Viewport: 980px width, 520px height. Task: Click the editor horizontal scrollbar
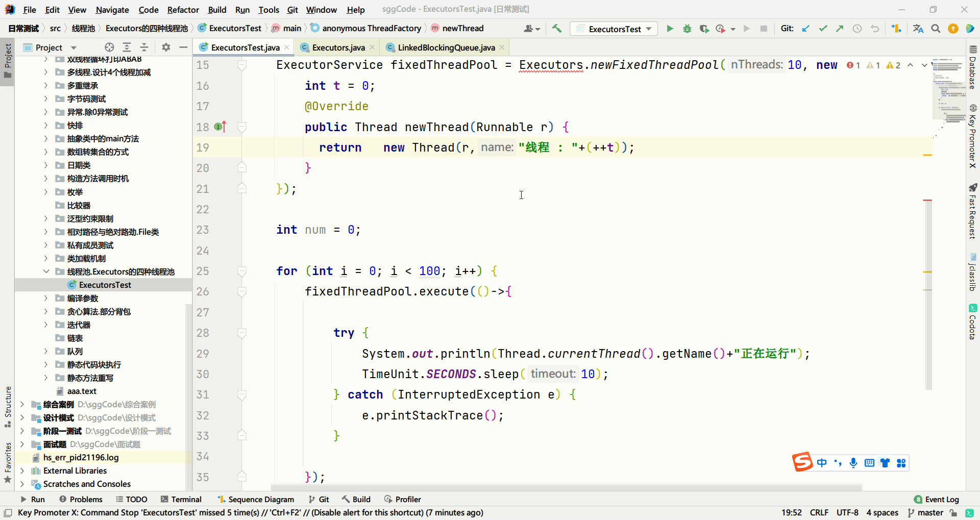(x=567, y=487)
